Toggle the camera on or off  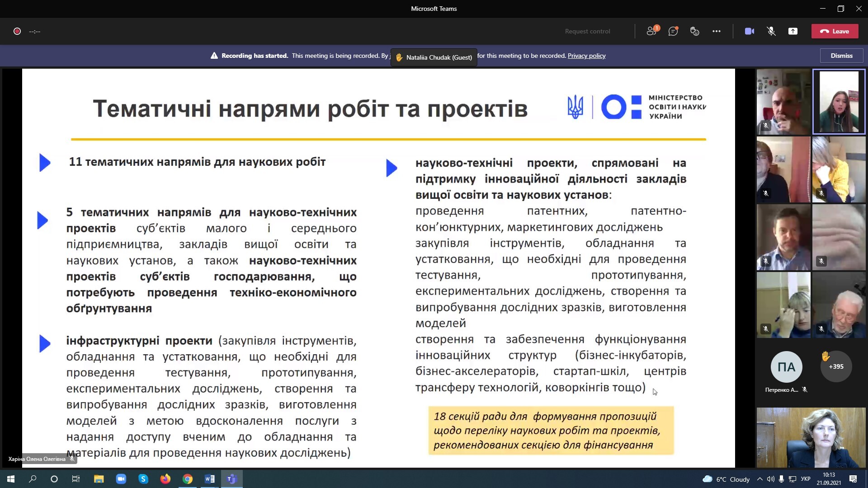(750, 31)
